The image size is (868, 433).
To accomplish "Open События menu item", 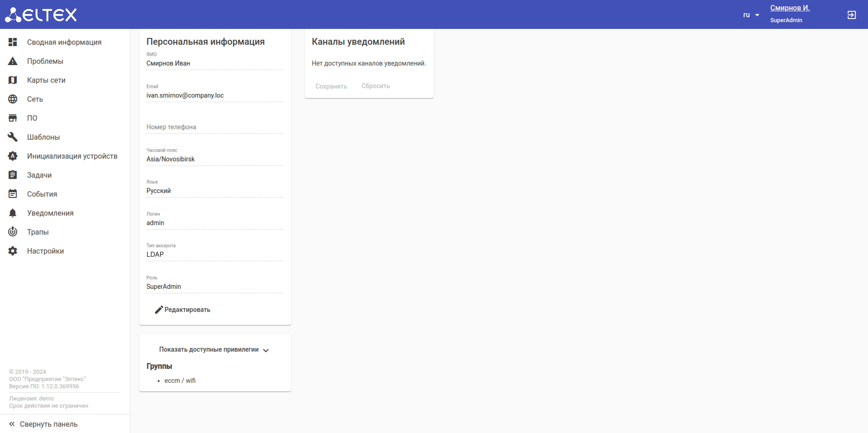I will click(42, 194).
